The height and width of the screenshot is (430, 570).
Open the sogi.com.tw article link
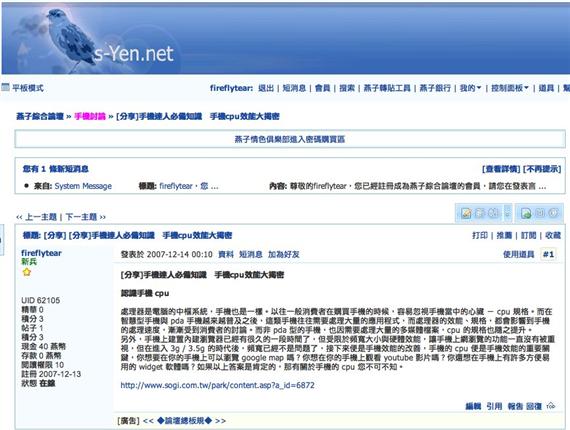pyautogui.click(x=217, y=385)
